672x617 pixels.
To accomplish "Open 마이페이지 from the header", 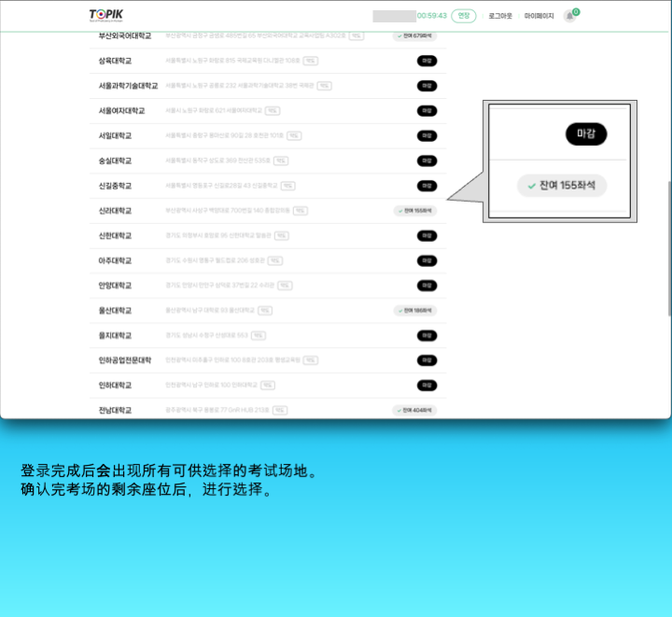I will tap(539, 16).
